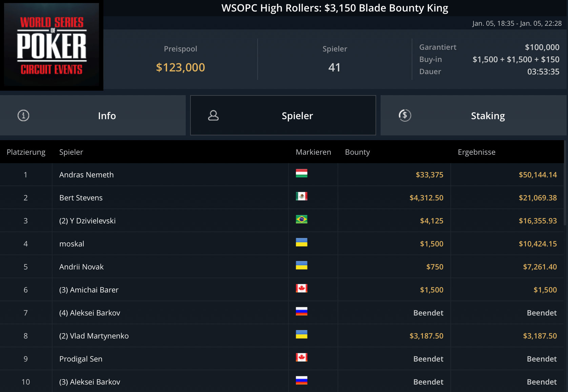Image resolution: width=568 pixels, height=392 pixels.
Task: Click Andras Nemeth's Hungarian flag
Action: 301,173
